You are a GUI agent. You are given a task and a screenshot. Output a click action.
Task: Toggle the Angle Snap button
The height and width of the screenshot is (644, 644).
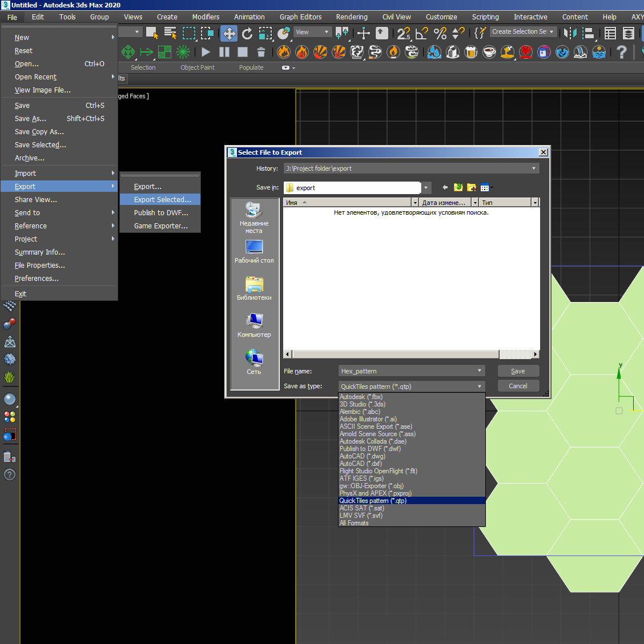pos(422,33)
